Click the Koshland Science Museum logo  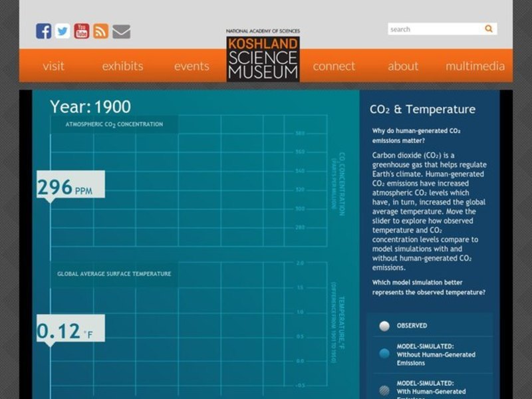[262, 59]
